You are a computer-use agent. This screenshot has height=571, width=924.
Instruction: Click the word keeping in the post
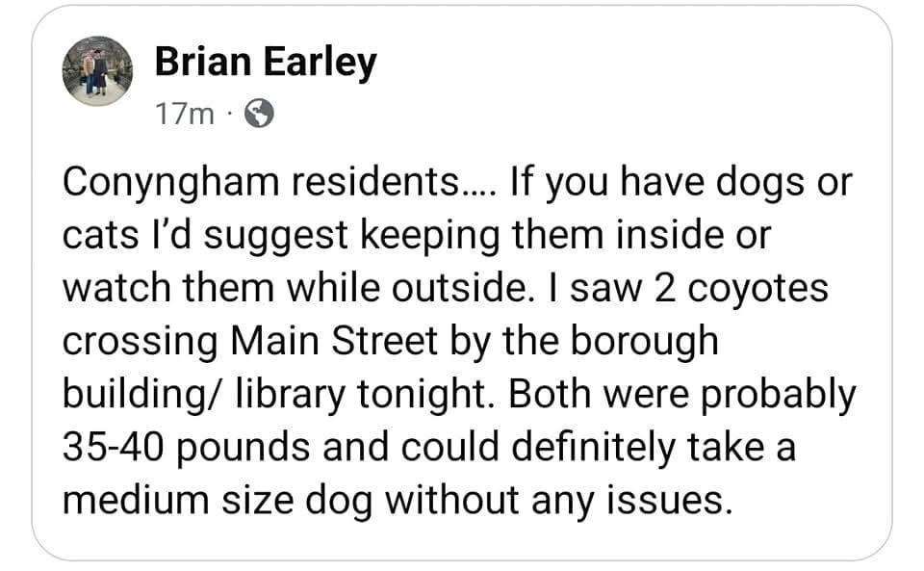coord(429,237)
